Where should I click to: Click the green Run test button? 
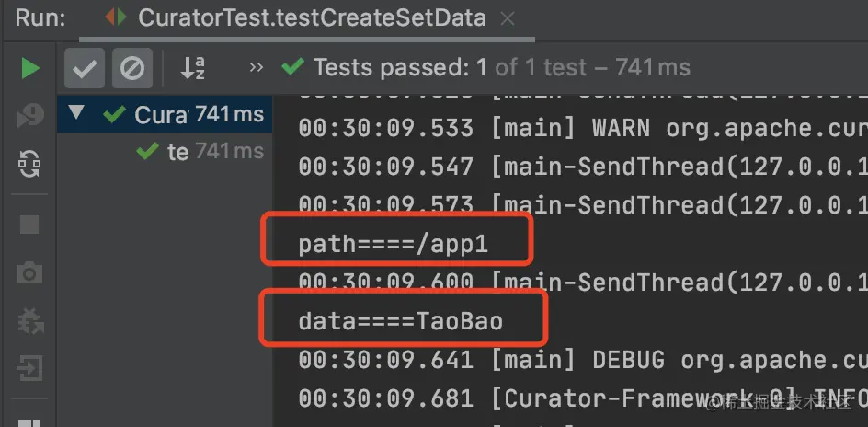(29, 68)
